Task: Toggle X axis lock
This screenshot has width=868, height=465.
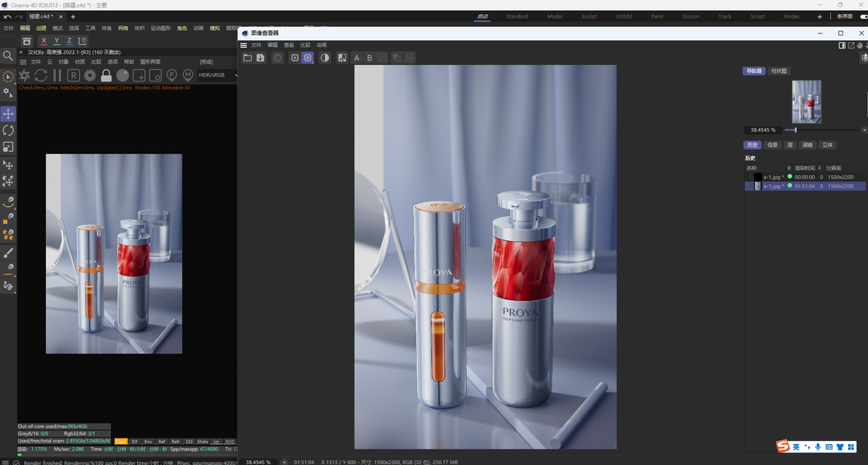Action: [43, 41]
